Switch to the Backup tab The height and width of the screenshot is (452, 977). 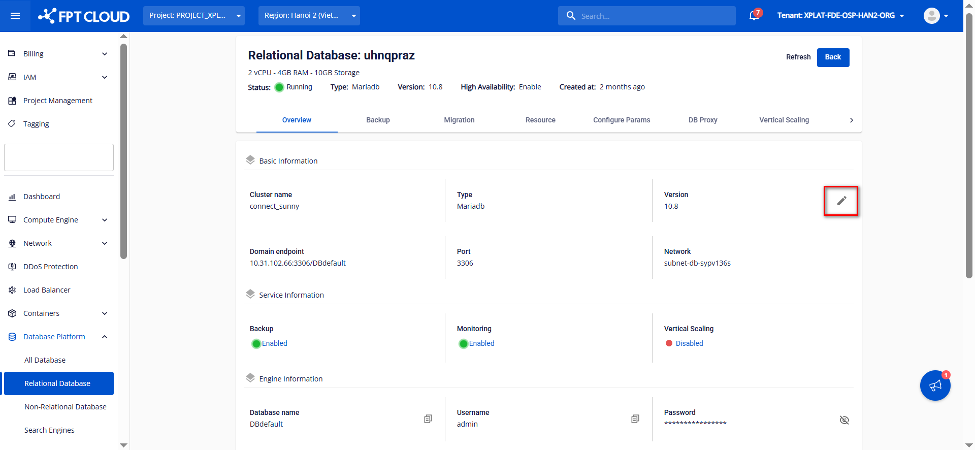coord(378,120)
